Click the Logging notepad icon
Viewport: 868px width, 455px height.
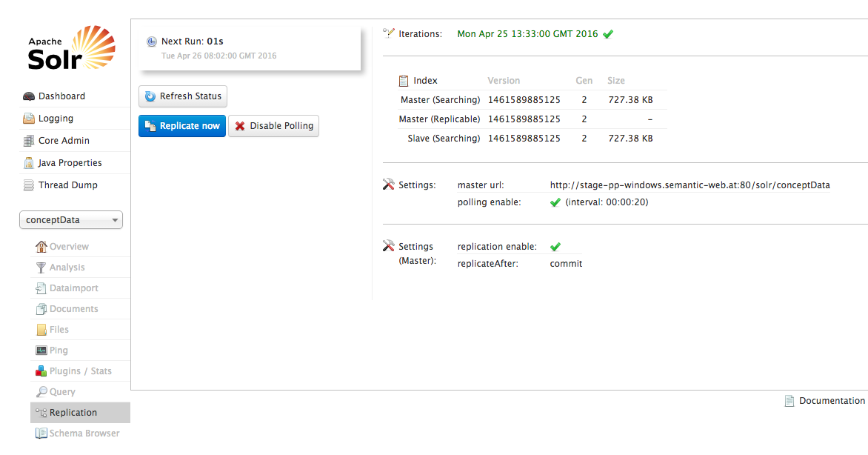tap(29, 119)
